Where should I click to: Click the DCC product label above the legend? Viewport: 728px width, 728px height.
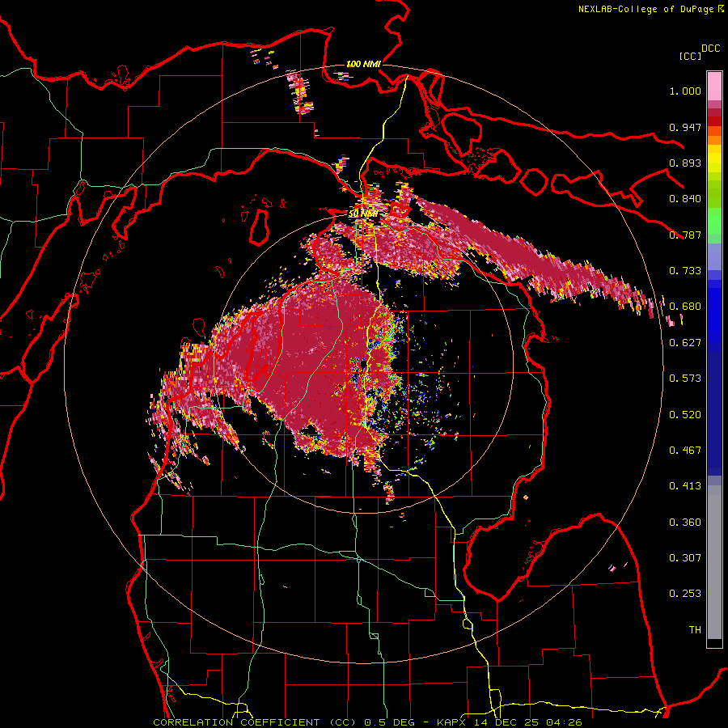pyautogui.click(x=710, y=49)
